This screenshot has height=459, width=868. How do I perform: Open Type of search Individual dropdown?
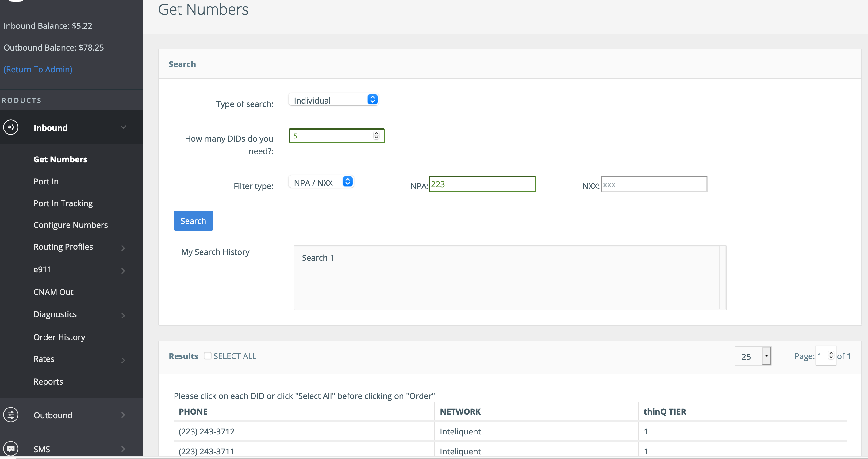pos(334,100)
